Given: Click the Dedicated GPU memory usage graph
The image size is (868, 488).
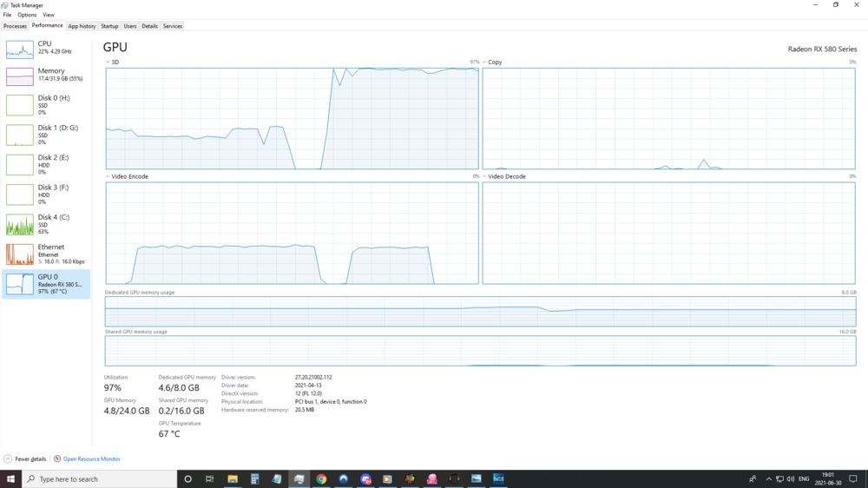Looking at the screenshot, I should tap(481, 312).
